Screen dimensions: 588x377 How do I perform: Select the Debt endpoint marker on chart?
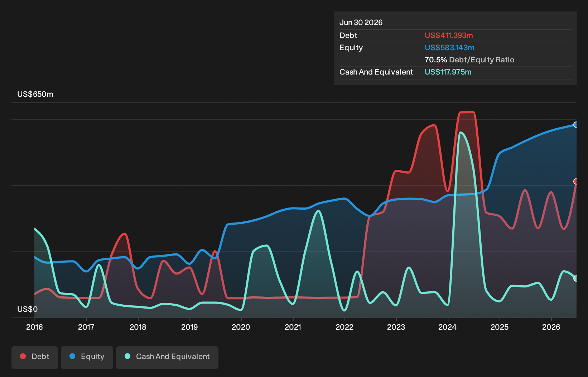(576, 181)
